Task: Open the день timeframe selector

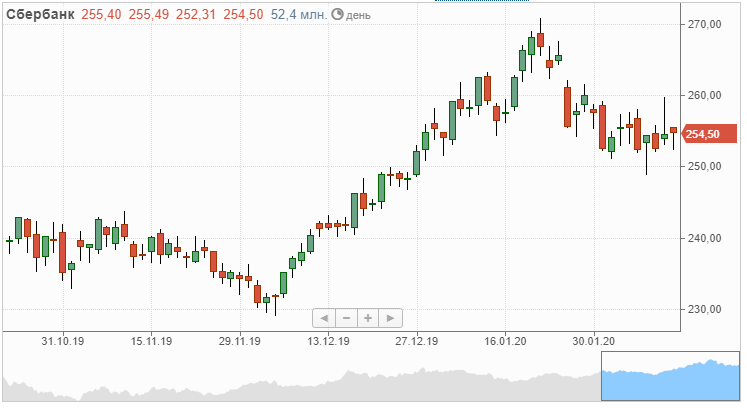Action: coord(358,15)
